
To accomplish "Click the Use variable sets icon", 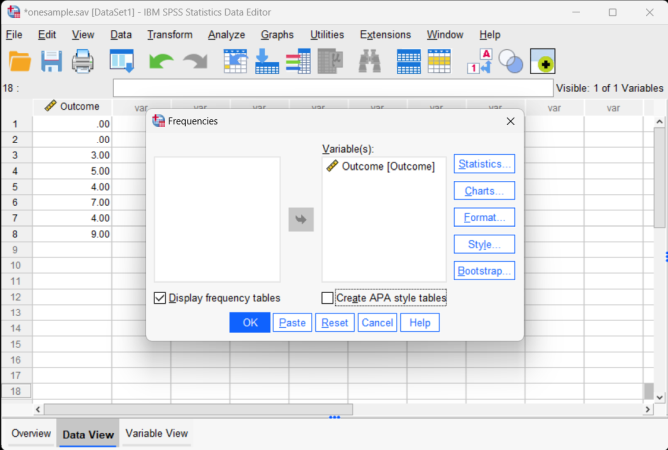I will (x=511, y=61).
